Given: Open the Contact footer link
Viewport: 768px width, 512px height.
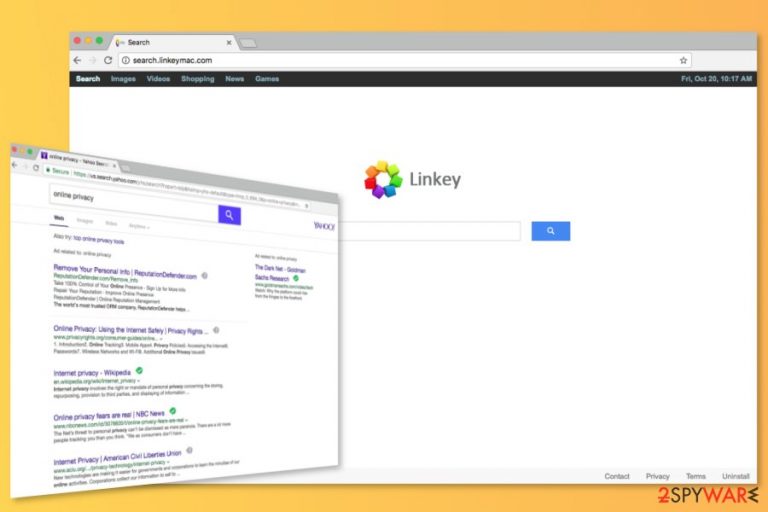Looking at the screenshot, I should click(x=617, y=476).
